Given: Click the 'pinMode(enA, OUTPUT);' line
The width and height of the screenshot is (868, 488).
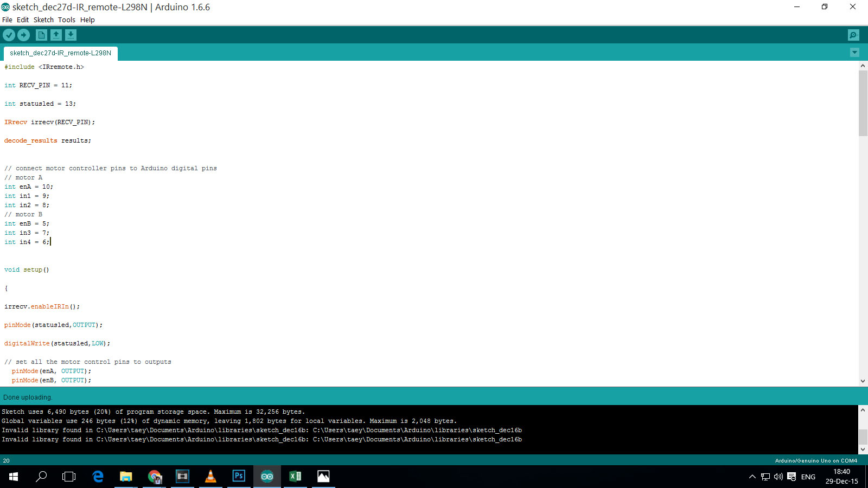Looking at the screenshot, I should click(52, 371).
